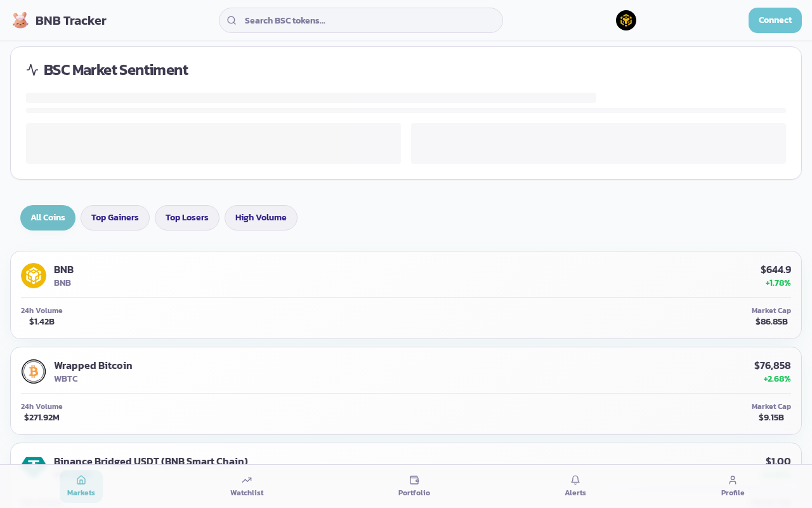Click WBTC 24h volume $271.92M
Screen dimensions: 812x508
42,417
